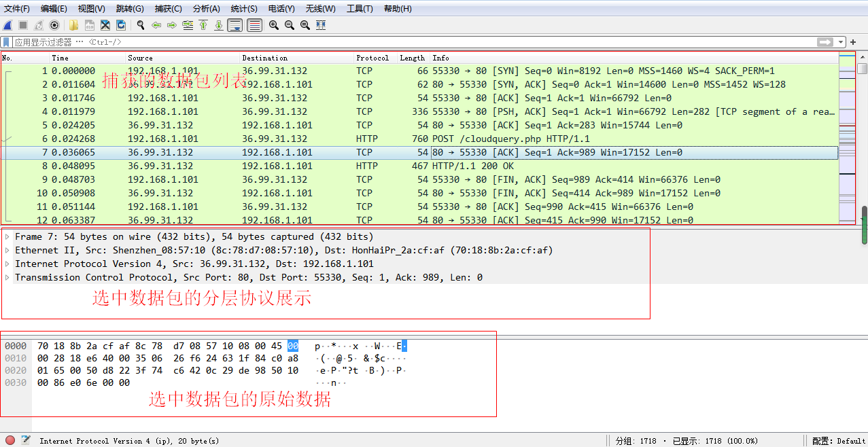The height and width of the screenshot is (447, 868).
Task: Open the display filter history dropdown
Action: 841,42
